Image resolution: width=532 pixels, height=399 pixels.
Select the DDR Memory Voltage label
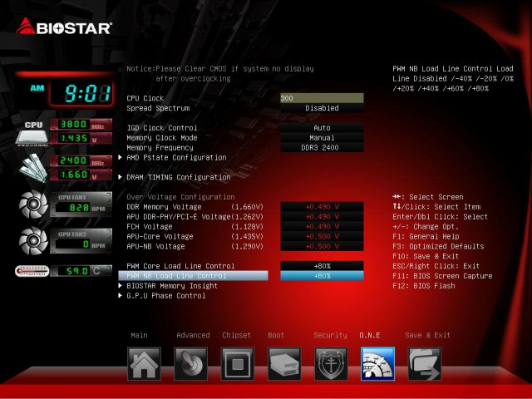pos(164,207)
